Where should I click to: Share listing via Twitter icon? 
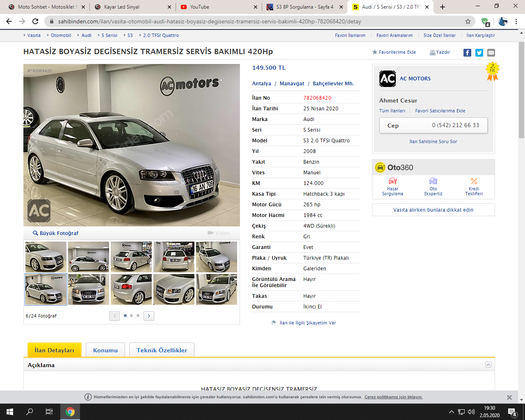(479, 52)
